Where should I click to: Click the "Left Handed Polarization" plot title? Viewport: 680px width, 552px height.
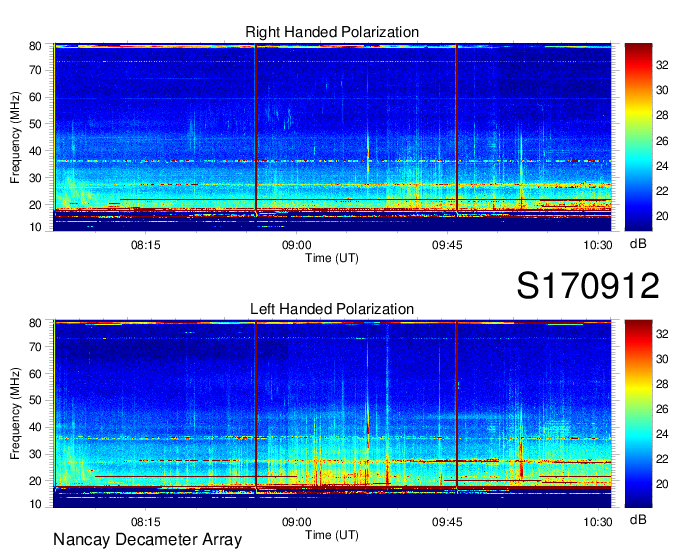(332, 309)
